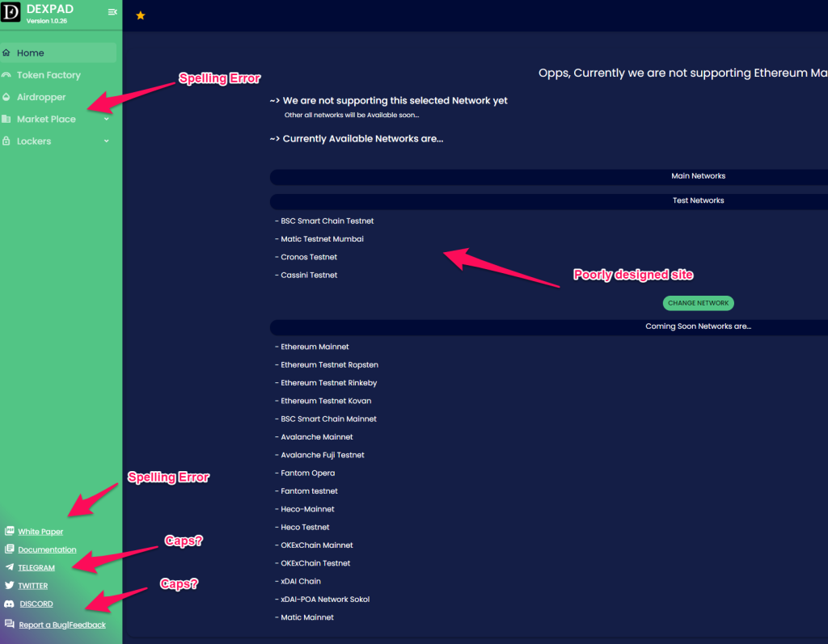Click the Main Networks header bar
This screenshot has height=644, width=828.
pos(549,176)
